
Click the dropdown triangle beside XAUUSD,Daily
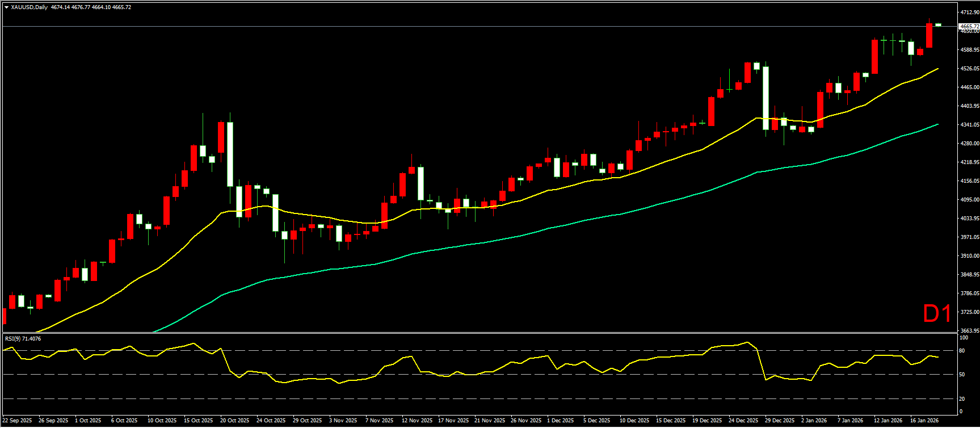pyautogui.click(x=6, y=7)
